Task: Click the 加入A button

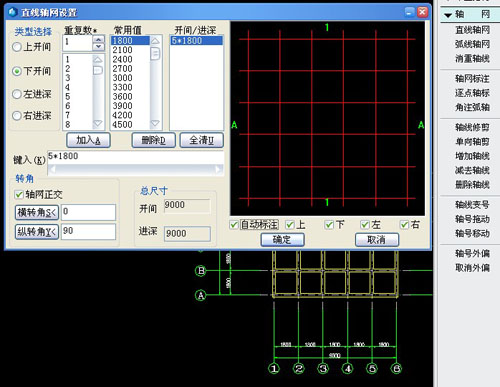Action: click(x=88, y=140)
